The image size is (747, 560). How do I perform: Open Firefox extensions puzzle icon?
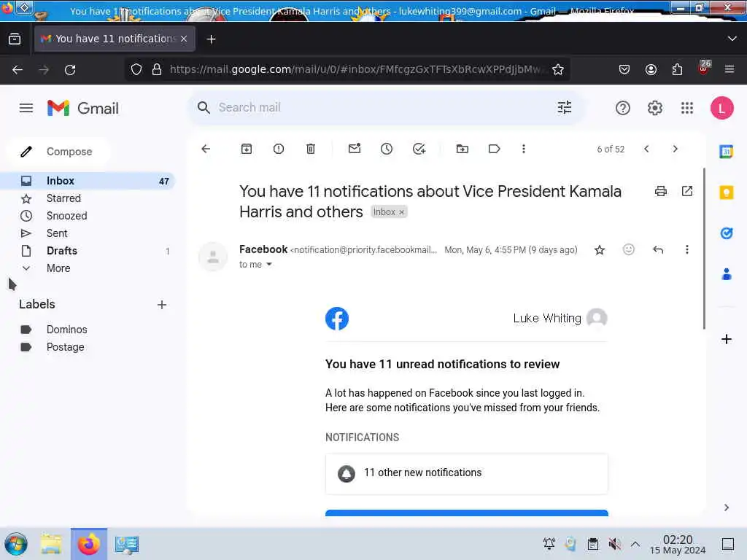pos(677,69)
